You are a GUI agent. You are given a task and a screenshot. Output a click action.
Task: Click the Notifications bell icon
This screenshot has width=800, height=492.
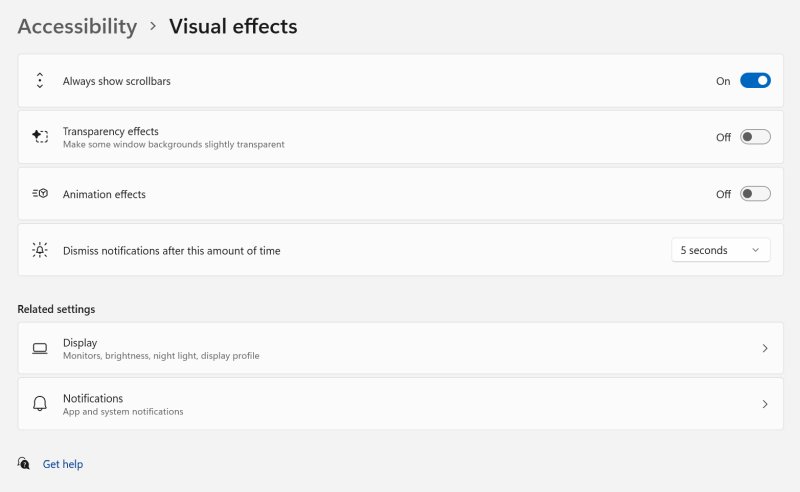(x=40, y=404)
